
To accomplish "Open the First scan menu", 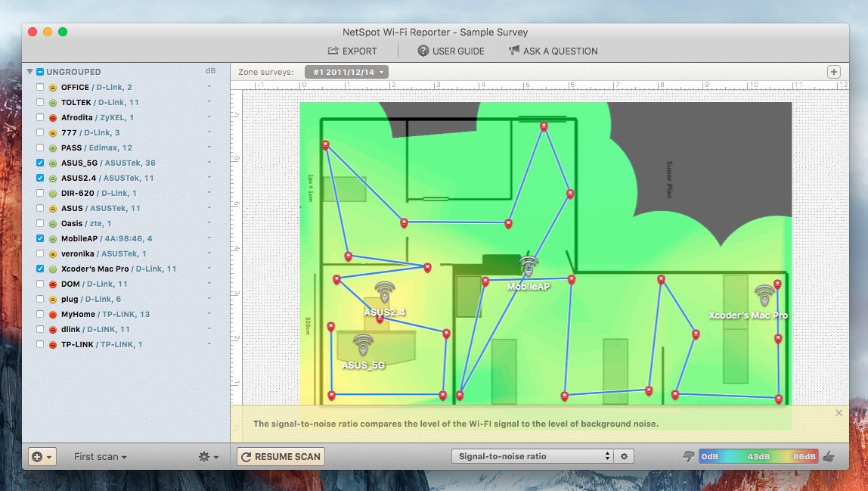I will 100,457.
